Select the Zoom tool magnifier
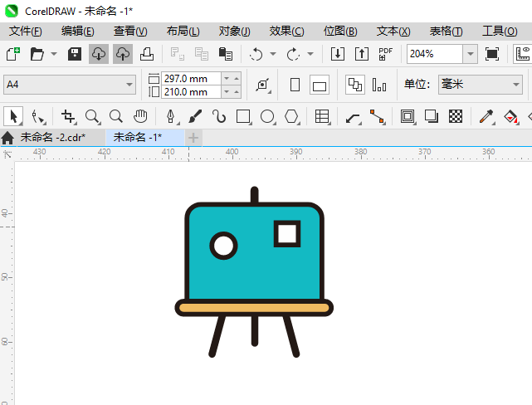The width and height of the screenshot is (532, 405). tap(92, 117)
